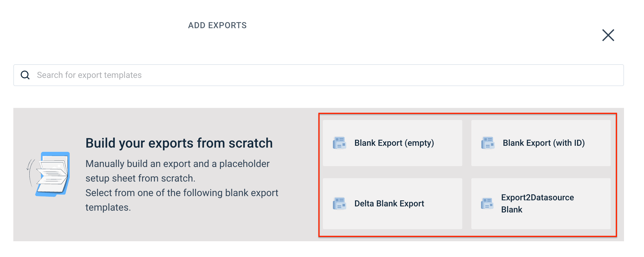Click the "setup sheet from scratch." text line
This screenshot has width=644, height=257.
coord(140,178)
